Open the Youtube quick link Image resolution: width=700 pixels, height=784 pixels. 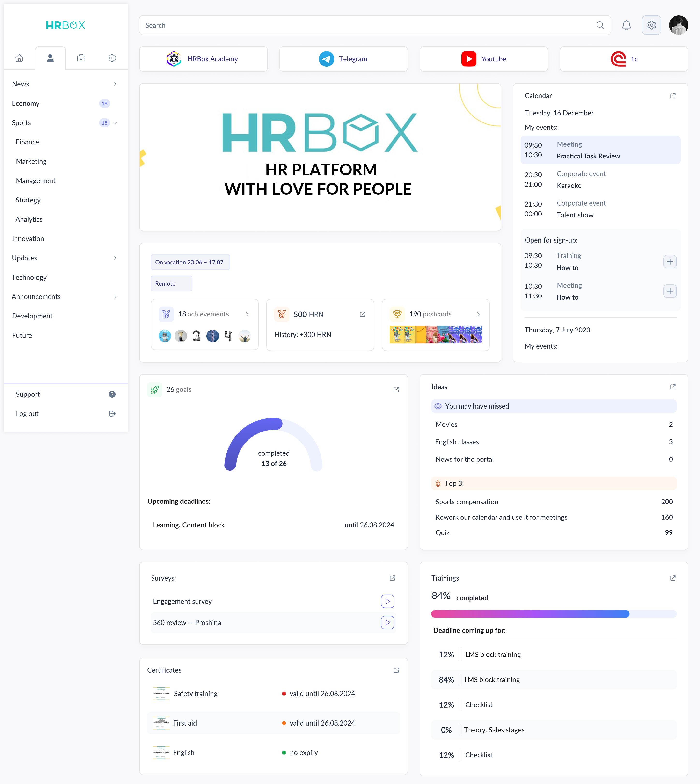(x=483, y=59)
